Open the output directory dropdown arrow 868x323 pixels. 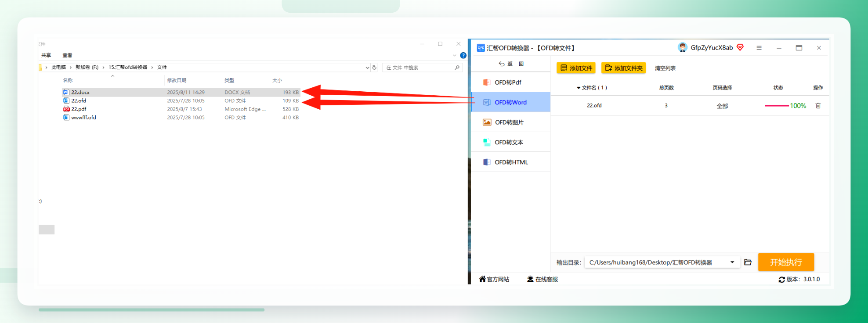(x=732, y=262)
